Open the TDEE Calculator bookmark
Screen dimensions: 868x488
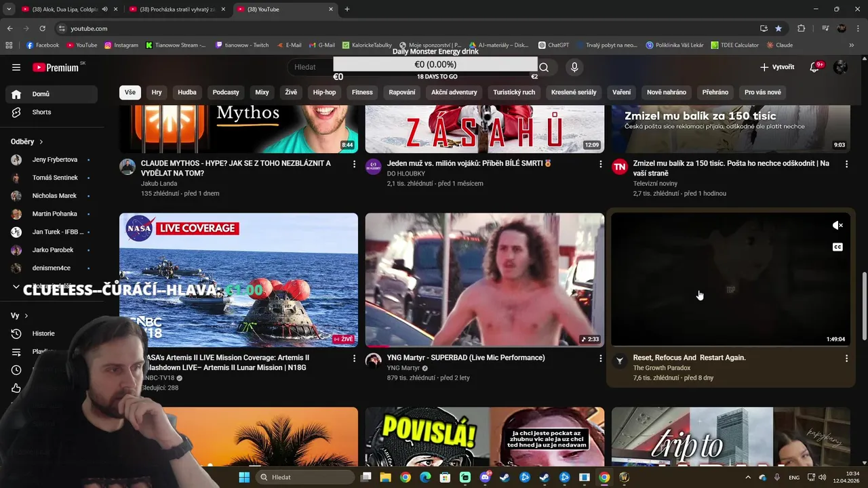(x=734, y=45)
